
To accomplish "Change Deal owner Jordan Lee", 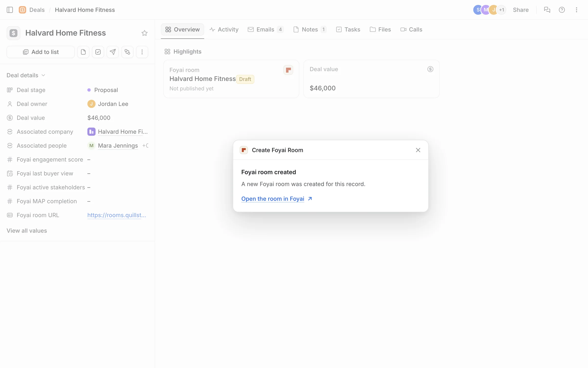I will click(x=108, y=104).
